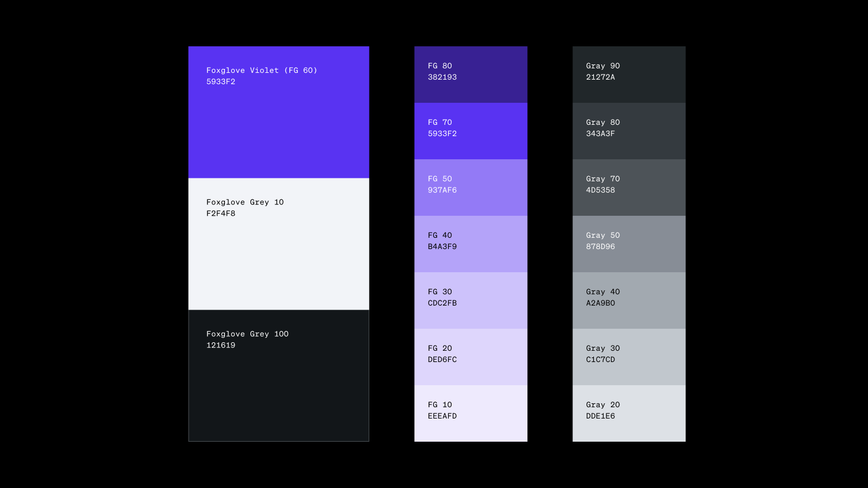Image resolution: width=868 pixels, height=488 pixels.
Task: Click the hex code text F2F4F8
Action: [x=221, y=213]
